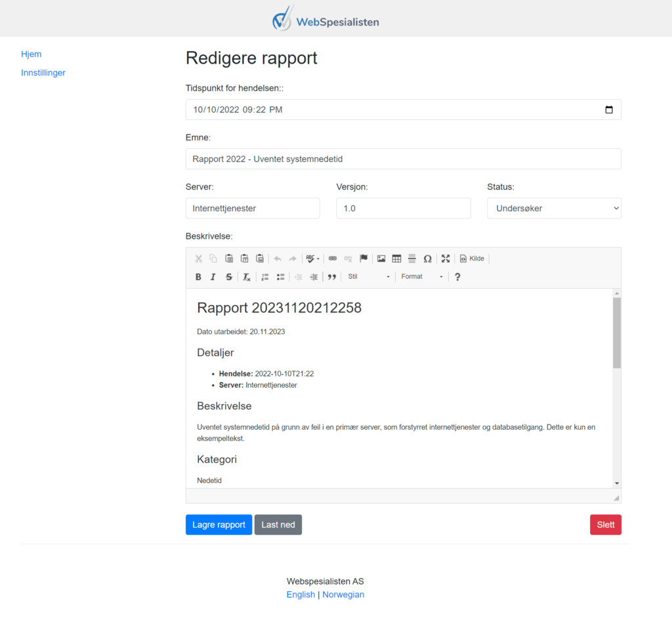672x622 pixels.
Task: Insert a numbered list
Action: tap(265, 277)
